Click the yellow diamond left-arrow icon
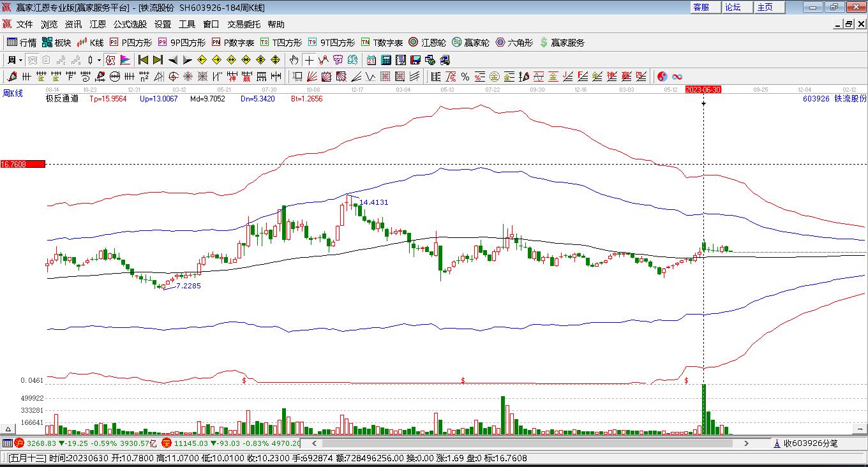 tap(202, 60)
